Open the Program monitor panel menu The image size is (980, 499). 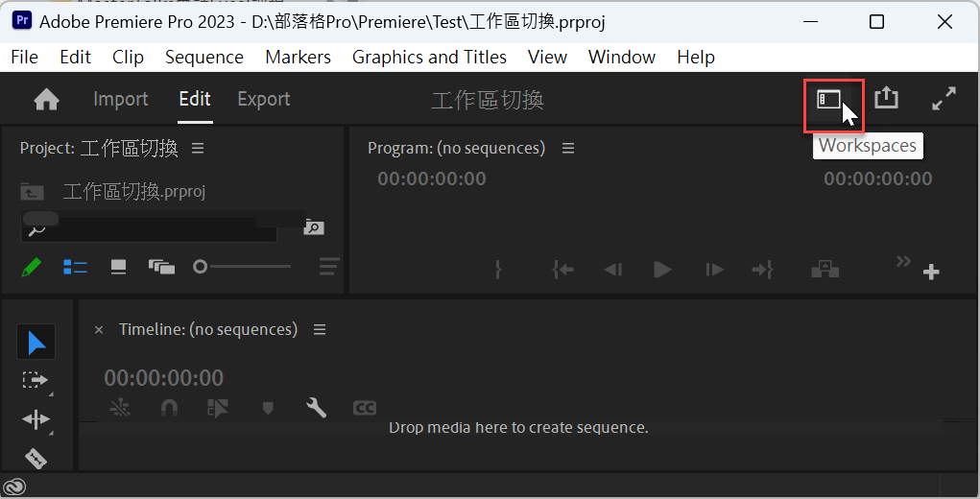pyautogui.click(x=568, y=148)
